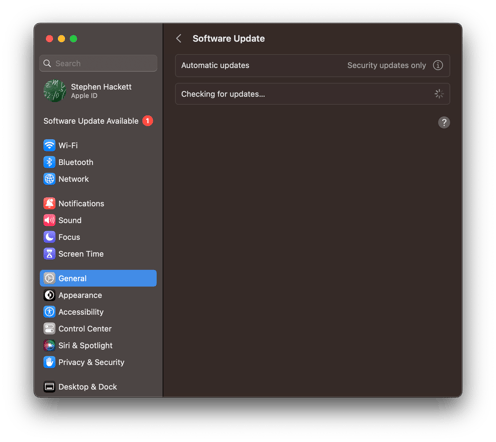Click the help question mark button
The height and width of the screenshot is (442, 496).
coord(444,122)
